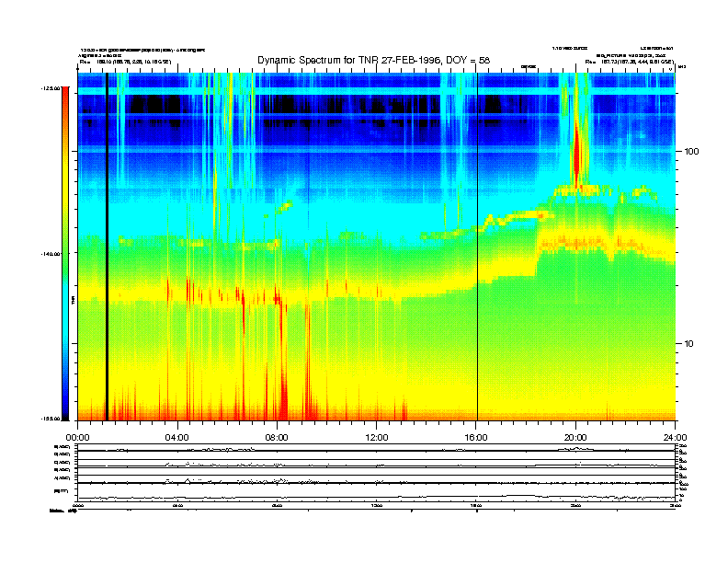Click the -155.00 color scale label
This screenshot has height=563, width=728.
[x=51, y=419]
